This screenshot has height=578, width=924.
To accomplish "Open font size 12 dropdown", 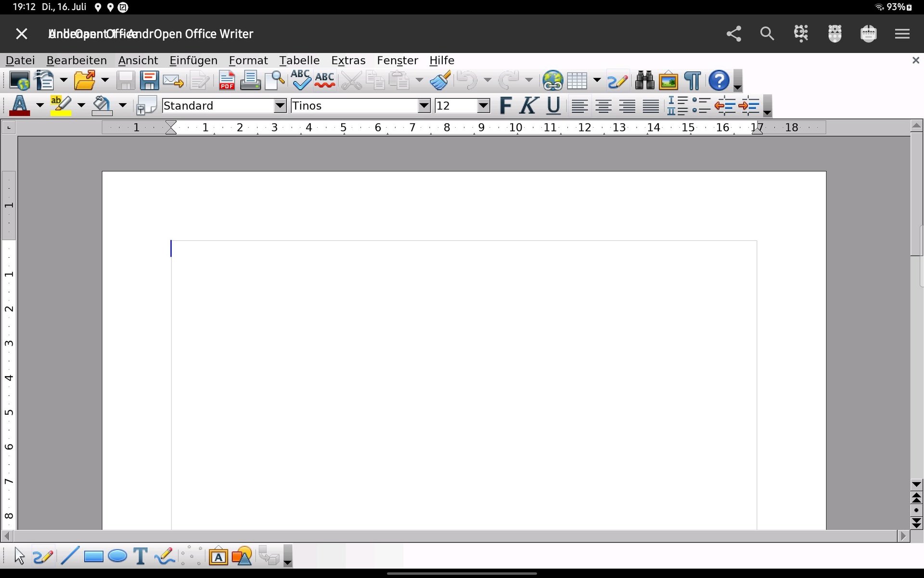I will click(x=483, y=105).
